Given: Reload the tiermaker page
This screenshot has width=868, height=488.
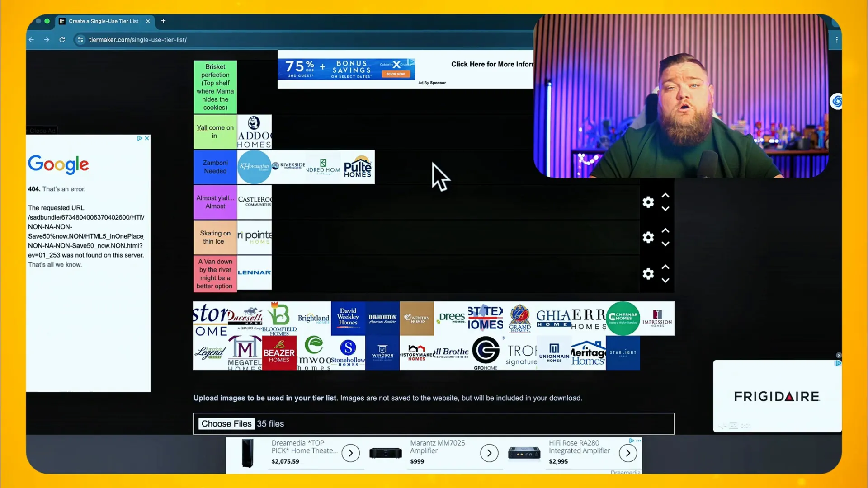Looking at the screenshot, I should (x=62, y=40).
